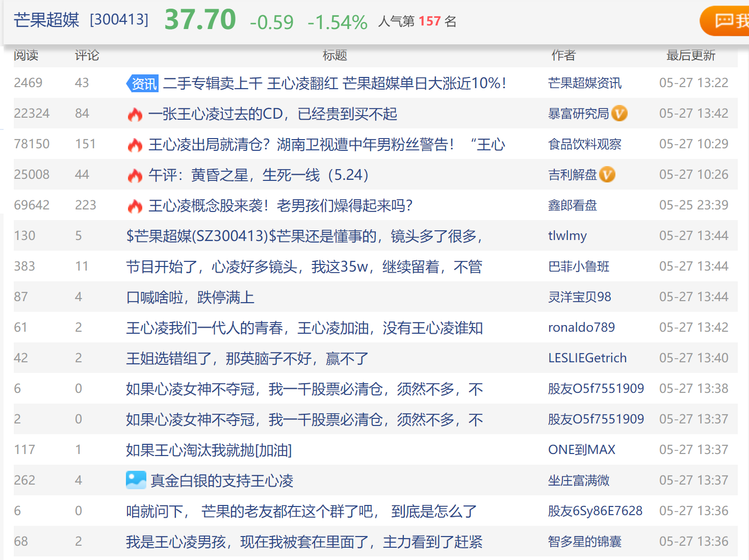This screenshot has height=560, width=749.
Task: Click the author name 灵洋宝贝98
Action: point(580,297)
